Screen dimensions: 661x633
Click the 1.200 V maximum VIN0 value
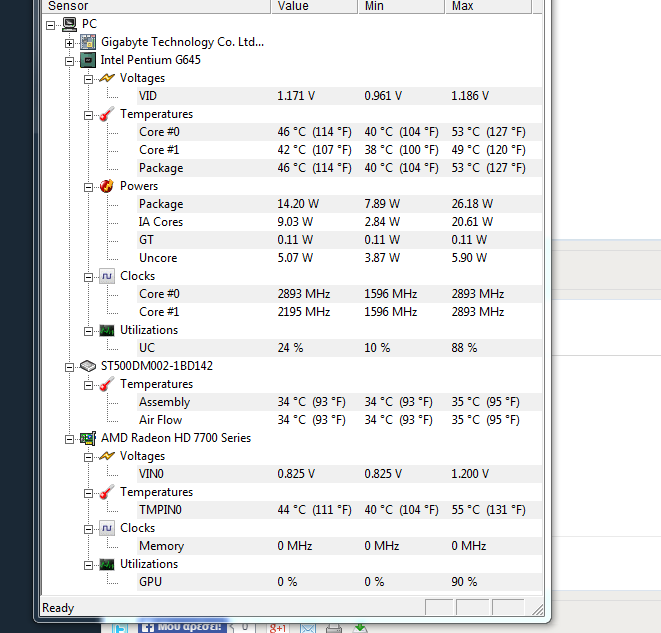pos(470,474)
